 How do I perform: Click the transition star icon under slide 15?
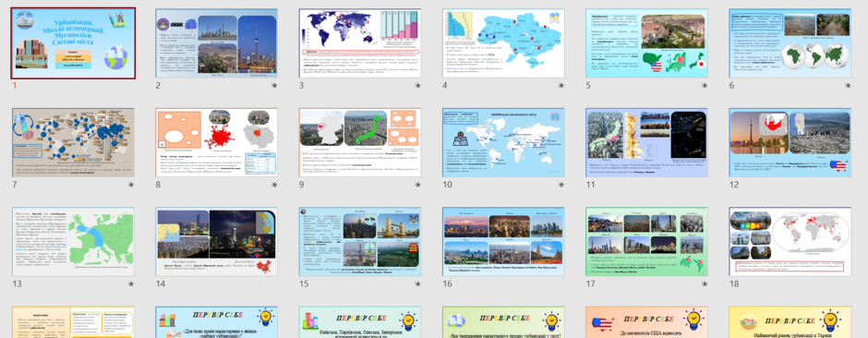tap(418, 284)
